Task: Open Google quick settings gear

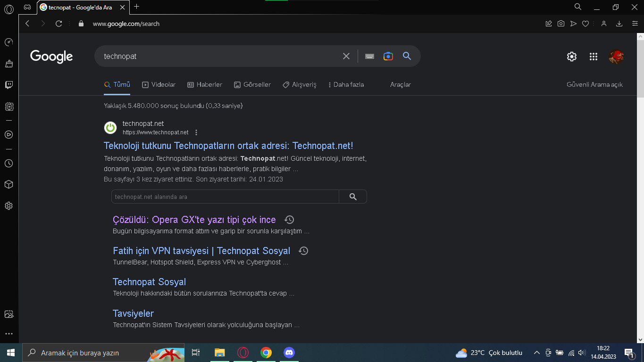Action: pos(572,57)
